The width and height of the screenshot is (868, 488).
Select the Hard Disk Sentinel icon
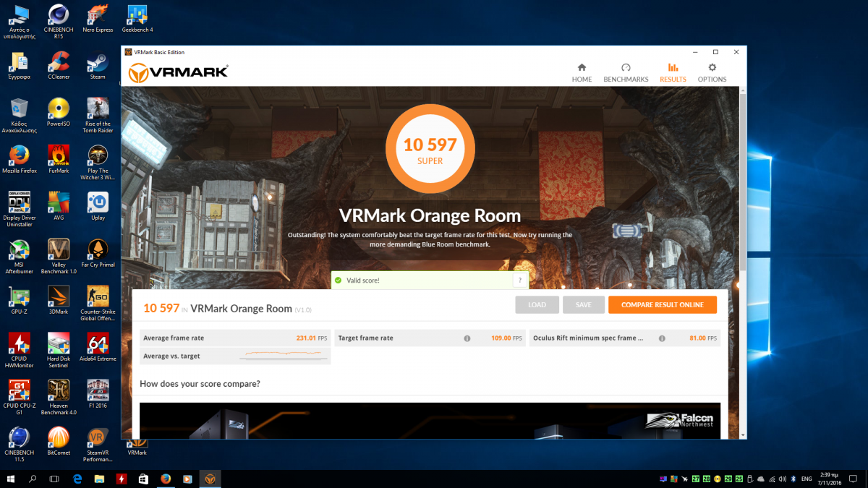pyautogui.click(x=59, y=351)
